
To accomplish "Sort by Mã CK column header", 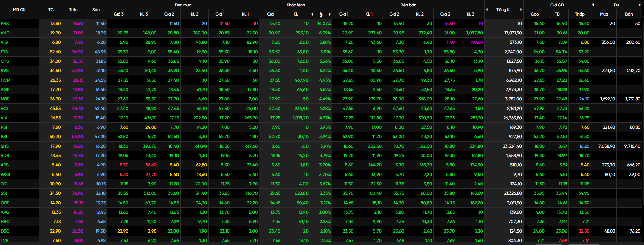I will 20,10.
